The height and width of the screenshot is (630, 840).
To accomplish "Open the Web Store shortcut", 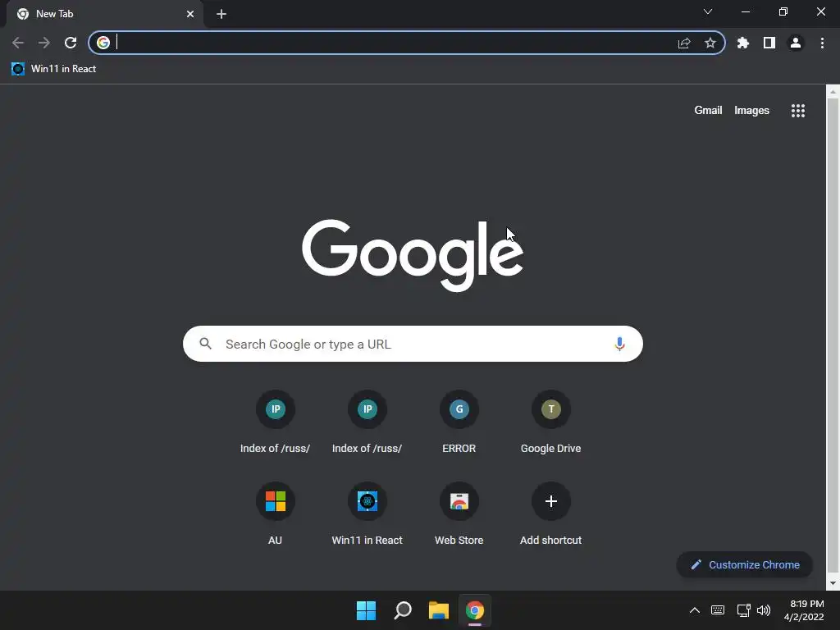I will 459,514.
